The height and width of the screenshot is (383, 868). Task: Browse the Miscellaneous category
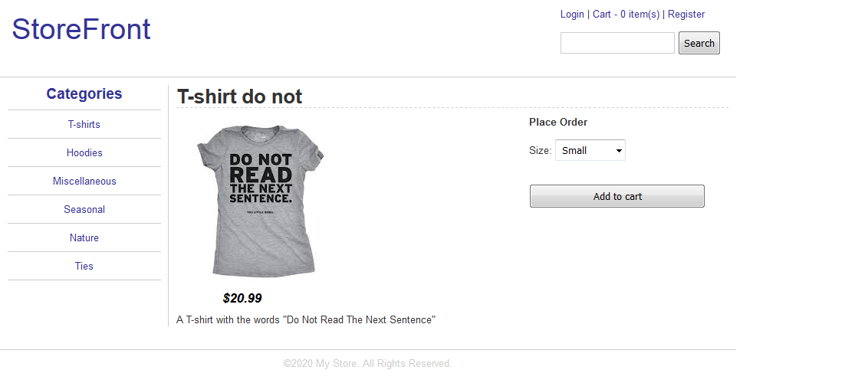click(84, 181)
